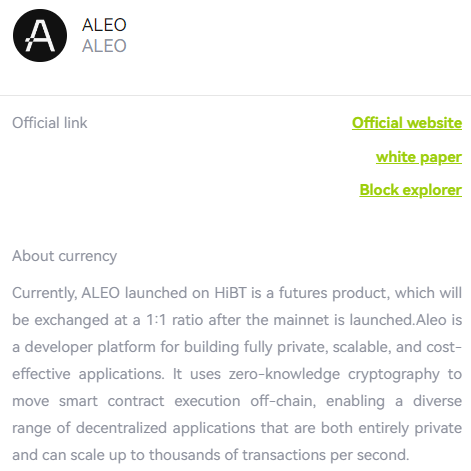Click the word cryptography in the paragraph
The image size is (471, 471).
point(394,375)
